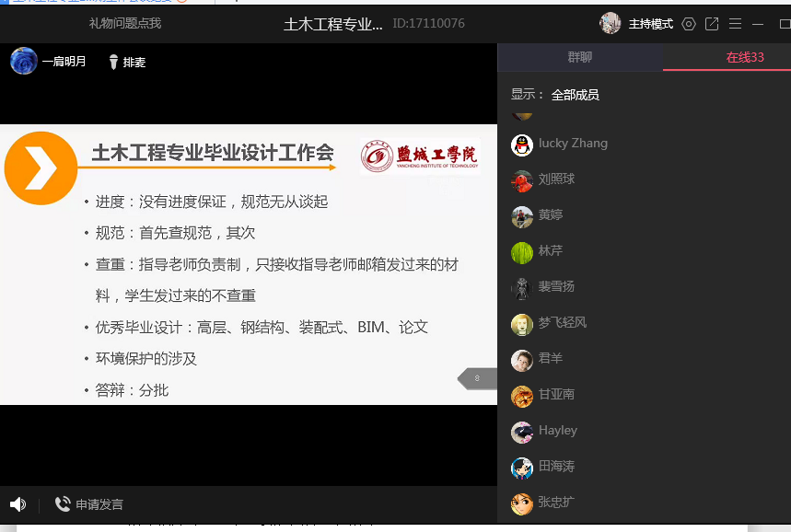
Task: Click the host's avatar beside 主持模式
Action: coord(610,23)
